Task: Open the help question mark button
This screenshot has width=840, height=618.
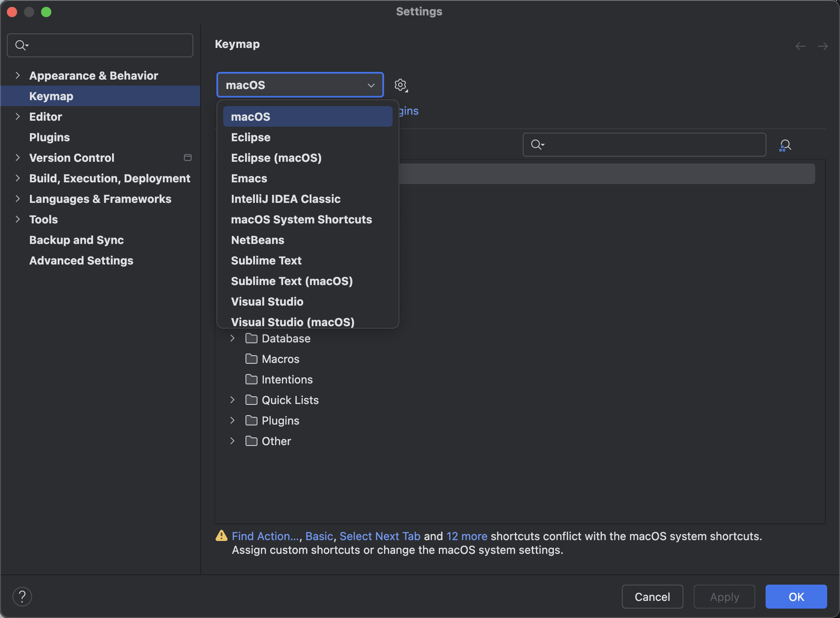Action: pos(22,597)
